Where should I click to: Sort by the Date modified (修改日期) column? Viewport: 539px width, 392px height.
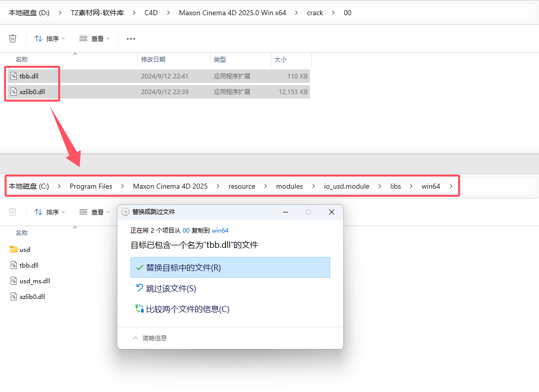click(x=153, y=60)
